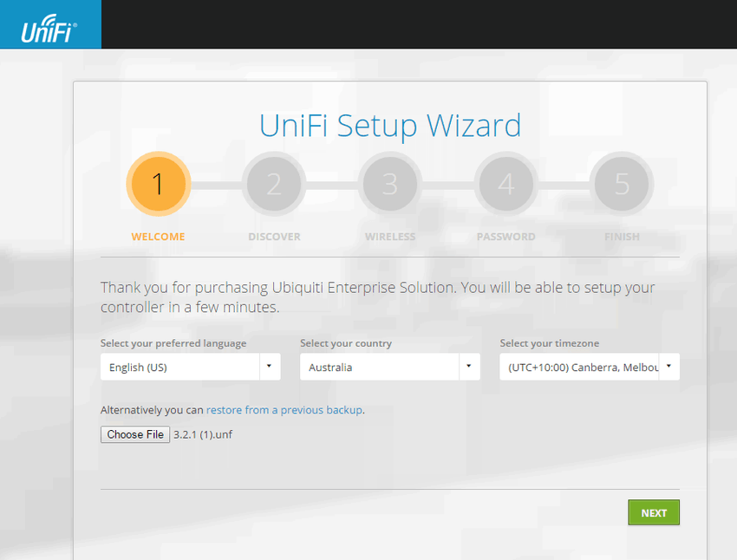Open restore from a previous backup link

pos(284,410)
